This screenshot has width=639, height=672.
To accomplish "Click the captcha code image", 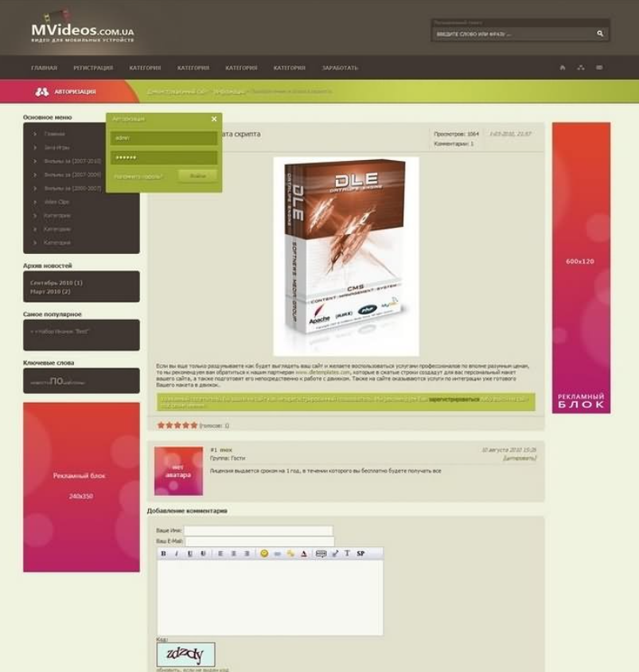I will [186, 654].
